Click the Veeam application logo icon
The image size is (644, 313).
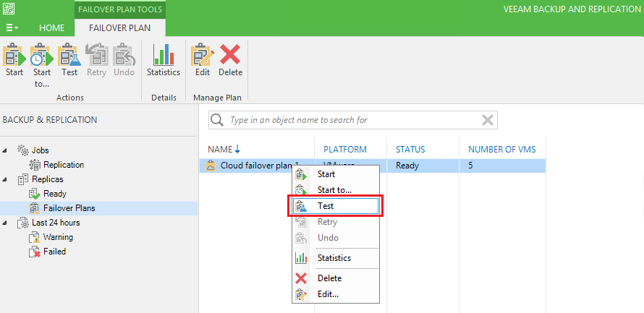pos(9,9)
